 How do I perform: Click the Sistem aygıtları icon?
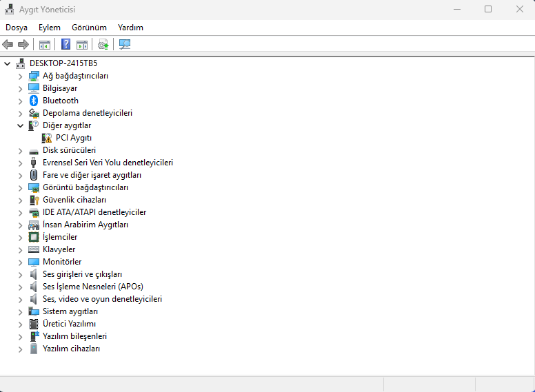click(x=34, y=311)
